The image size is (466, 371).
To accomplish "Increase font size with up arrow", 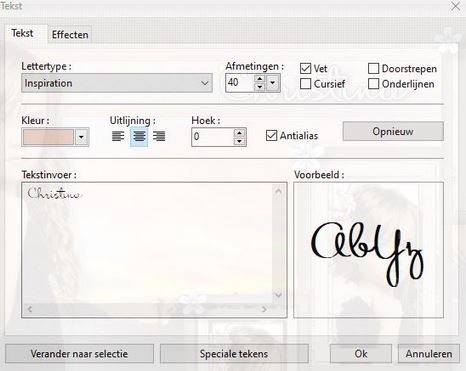I will (260, 79).
